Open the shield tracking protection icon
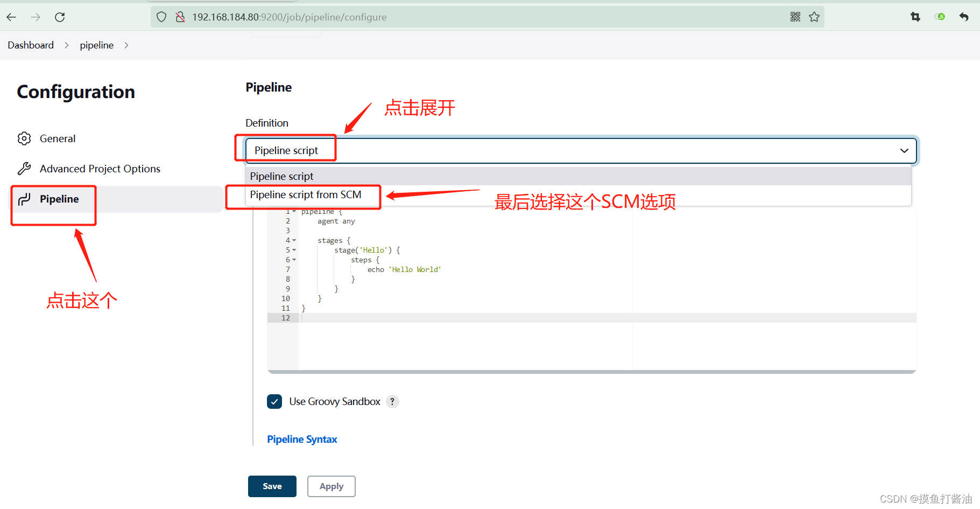 pyautogui.click(x=161, y=17)
